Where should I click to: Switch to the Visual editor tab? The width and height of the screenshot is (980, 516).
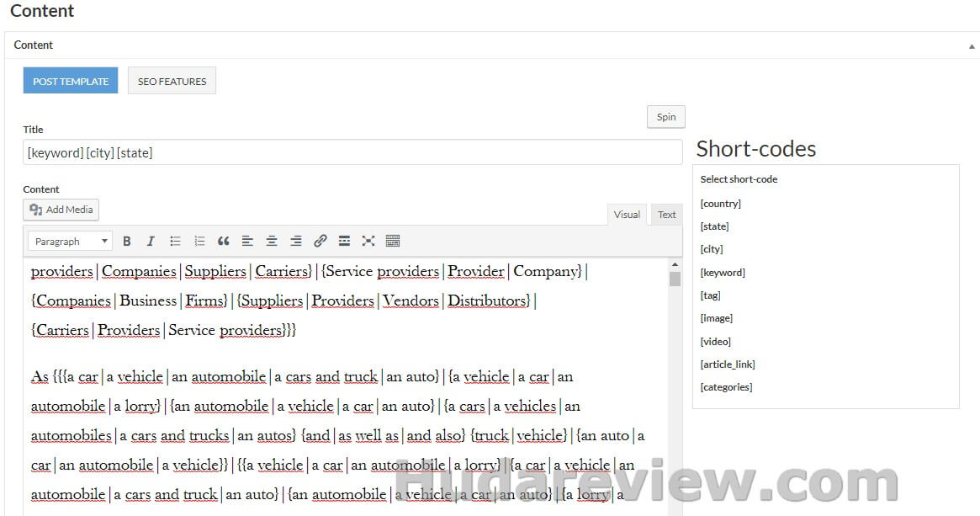[x=627, y=215]
